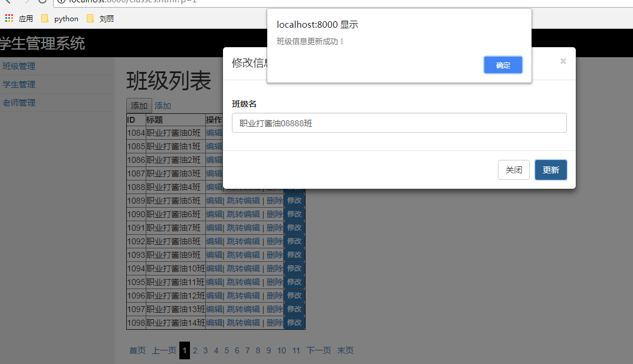Click the 添加 button above the table

pos(139,106)
